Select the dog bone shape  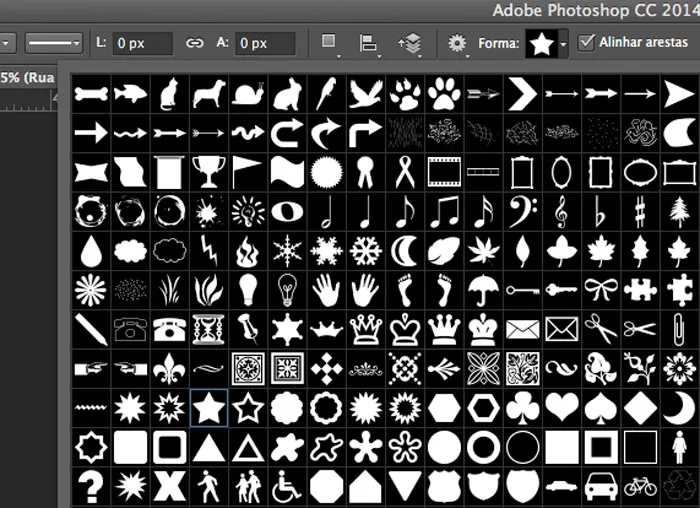tap(91, 94)
